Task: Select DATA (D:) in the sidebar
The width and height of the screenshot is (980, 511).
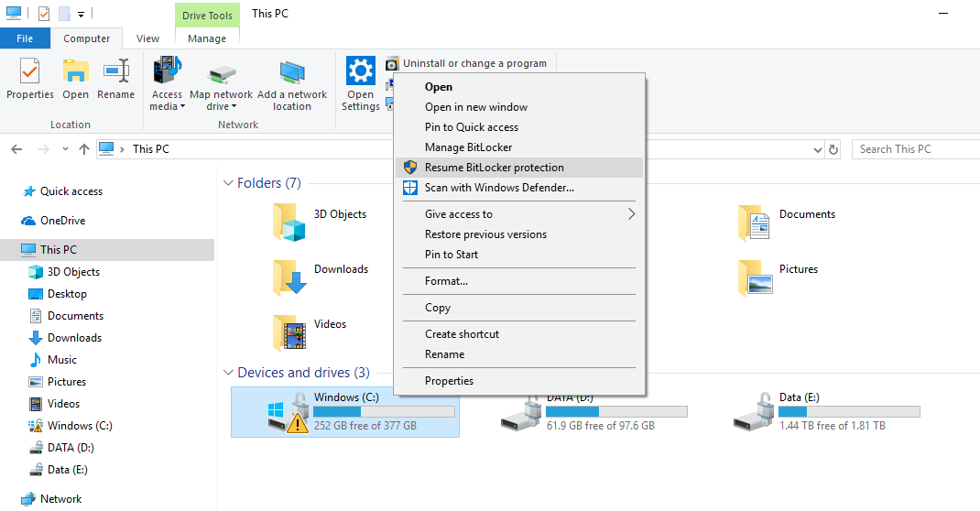Action: (70, 448)
